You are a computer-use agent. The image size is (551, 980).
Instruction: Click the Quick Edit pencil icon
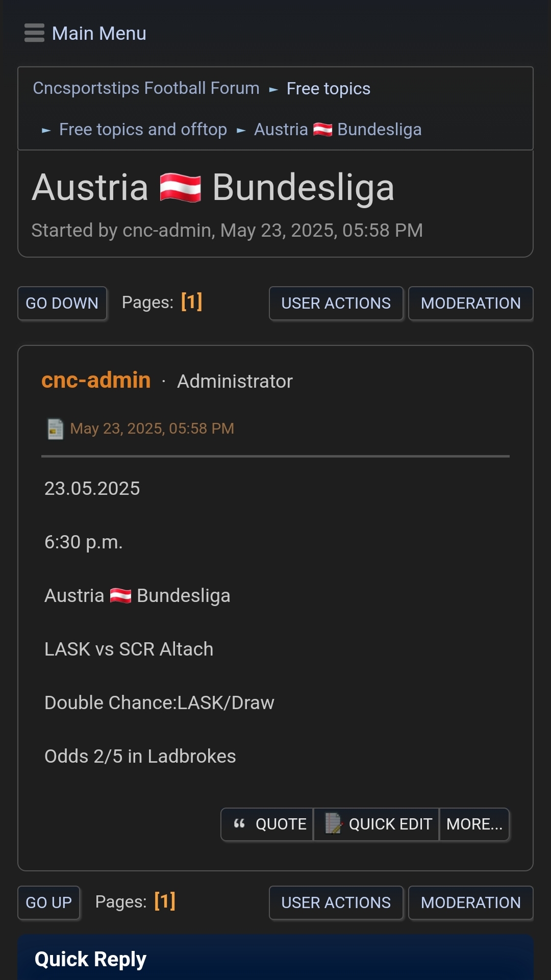click(x=334, y=823)
